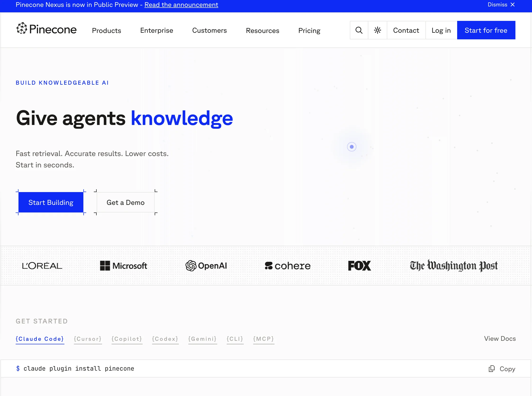Click the Microsoft logo
The width and height of the screenshot is (532, 396).
123,266
